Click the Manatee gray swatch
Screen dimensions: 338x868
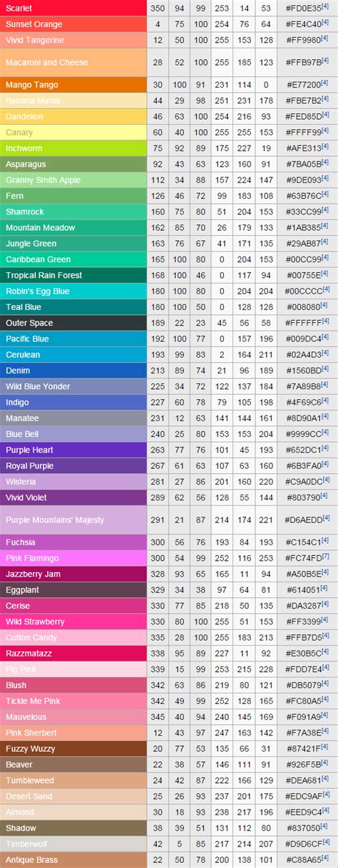pos(73,418)
